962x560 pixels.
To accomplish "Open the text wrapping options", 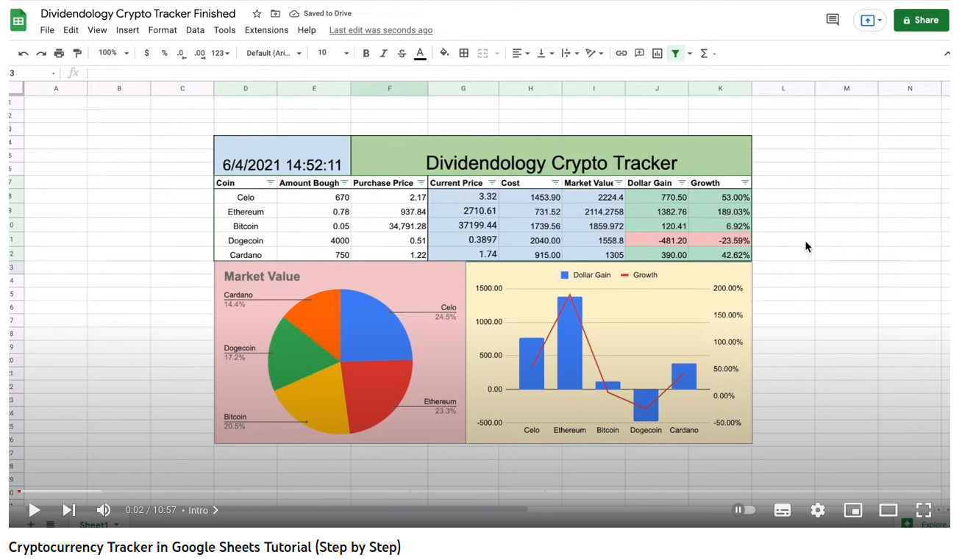I will 569,53.
